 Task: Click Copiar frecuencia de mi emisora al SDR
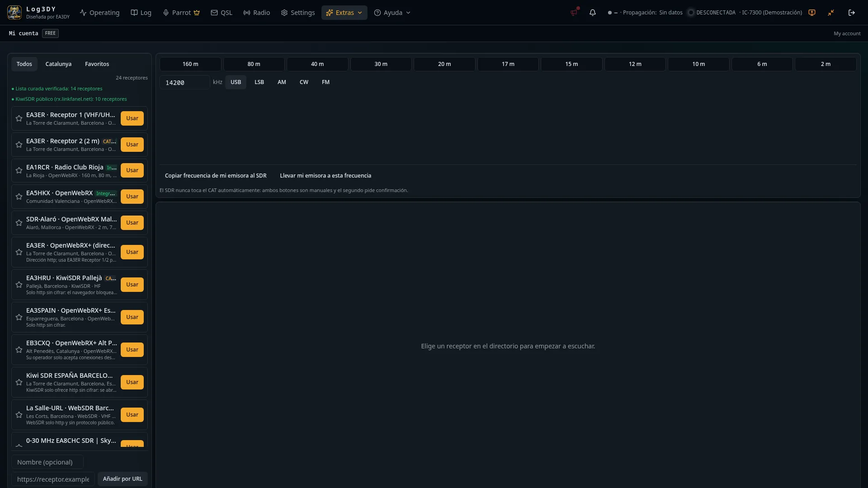pyautogui.click(x=216, y=176)
